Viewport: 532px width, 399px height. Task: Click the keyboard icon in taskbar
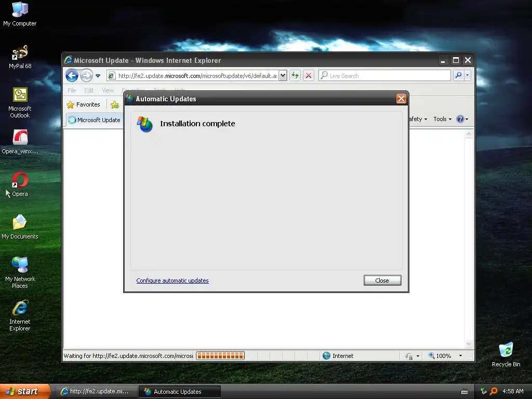[464, 392]
